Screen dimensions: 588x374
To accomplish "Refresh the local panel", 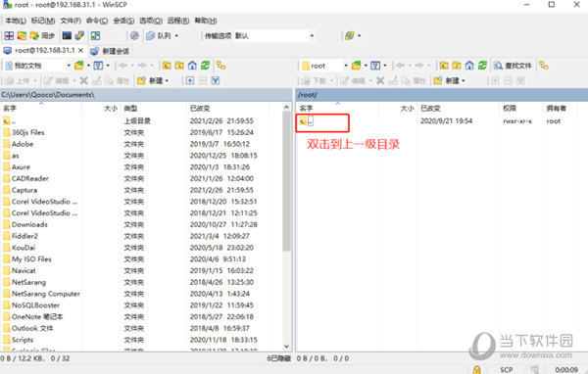I will click(205, 66).
